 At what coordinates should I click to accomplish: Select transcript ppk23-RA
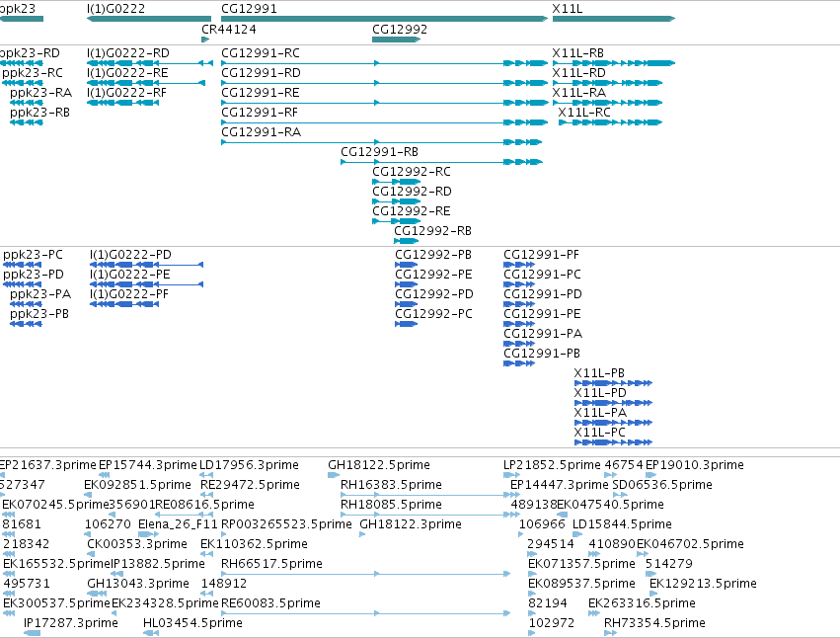pyautogui.click(x=27, y=103)
